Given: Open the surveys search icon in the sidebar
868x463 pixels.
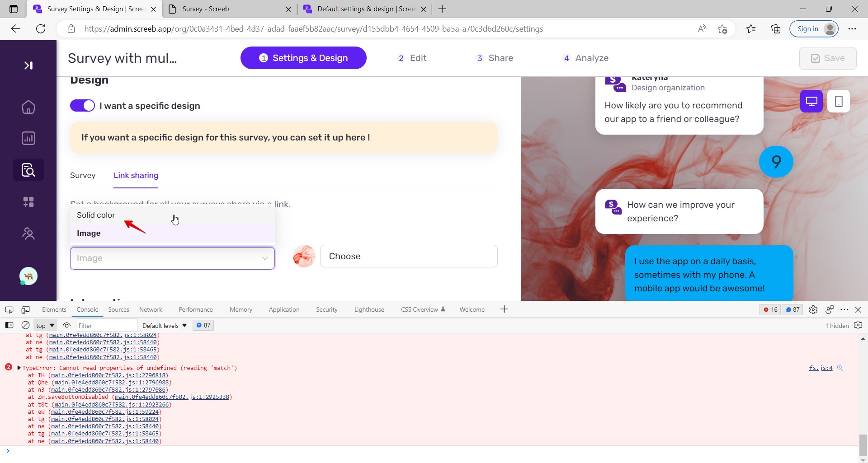Looking at the screenshot, I should [x=28, y=170].
